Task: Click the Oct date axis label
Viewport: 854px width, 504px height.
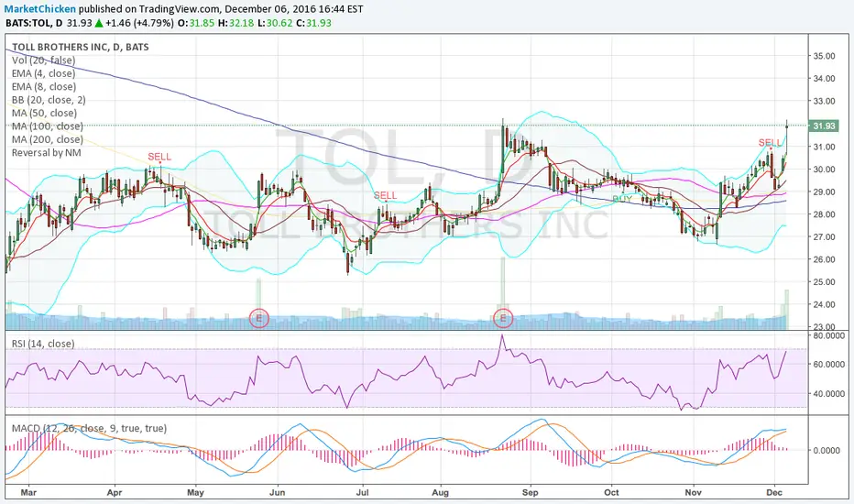Action: 611,493
